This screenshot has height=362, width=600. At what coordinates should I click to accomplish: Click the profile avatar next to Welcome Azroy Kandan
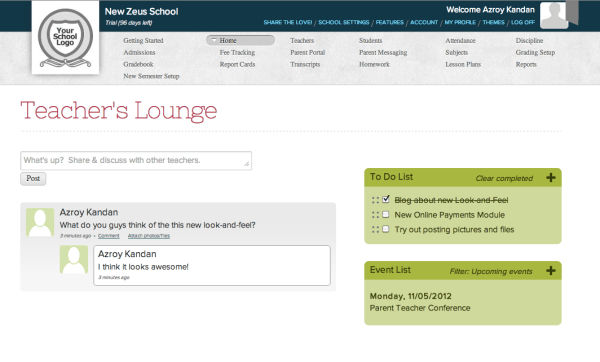pyautogui.click(x=553, y=15)
